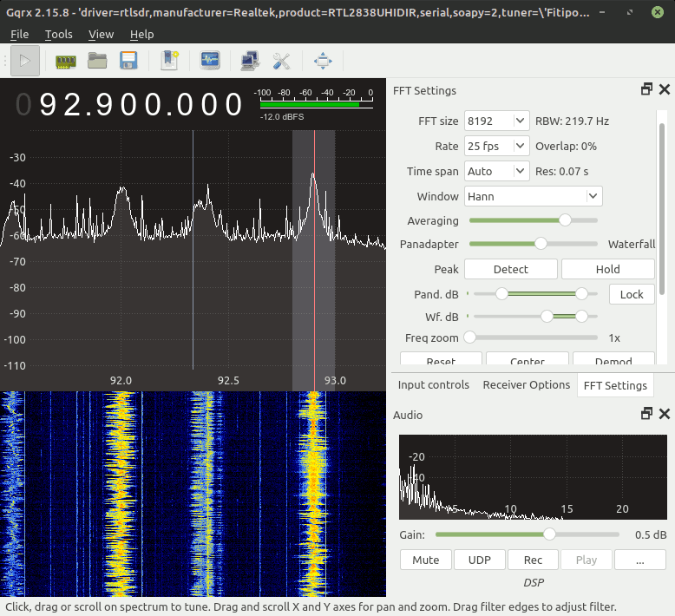Click the RBW: 219.7 Hz text
Image resolution: width=675 pixels, height=616 pixels.
(x=572, y=121)
